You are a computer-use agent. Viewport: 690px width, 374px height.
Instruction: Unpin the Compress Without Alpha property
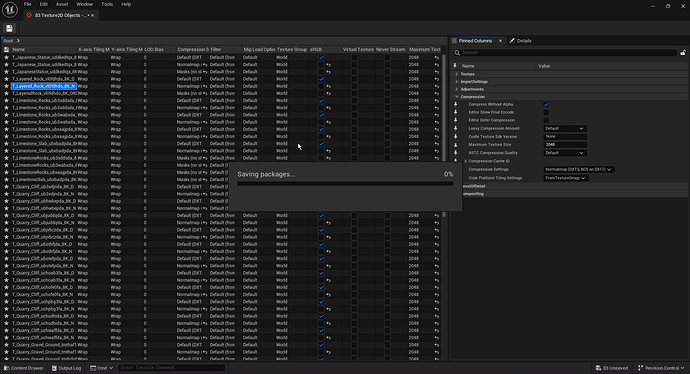pos(455,104)
